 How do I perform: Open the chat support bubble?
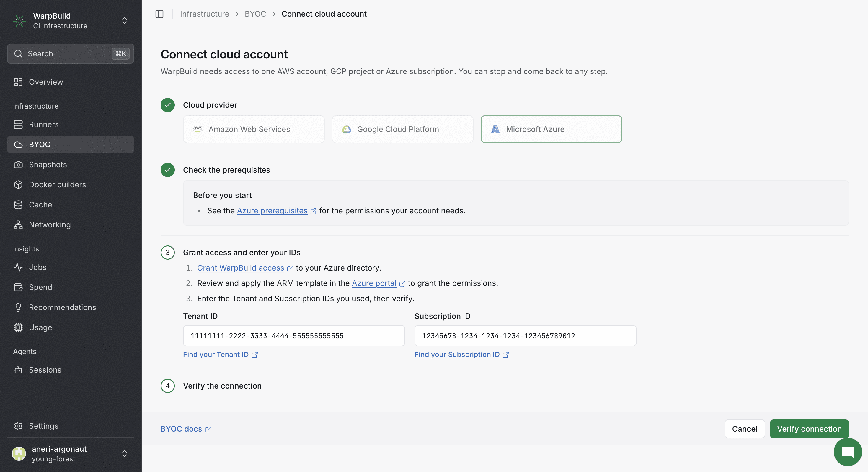[x=847, y=452]
